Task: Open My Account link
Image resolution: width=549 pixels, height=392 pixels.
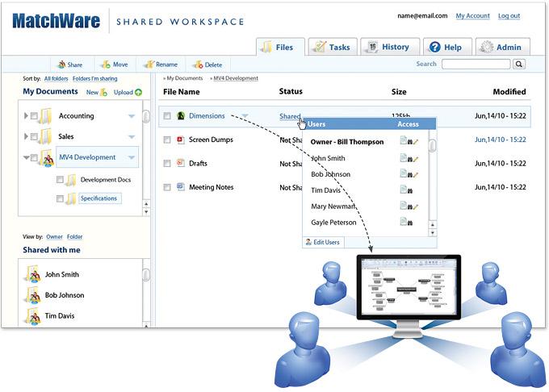Action: point(472,16)
